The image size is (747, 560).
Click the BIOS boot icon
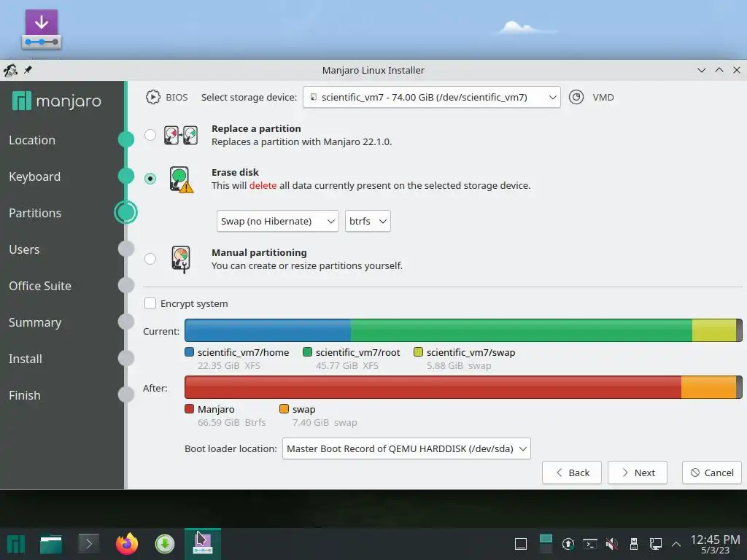152,97
